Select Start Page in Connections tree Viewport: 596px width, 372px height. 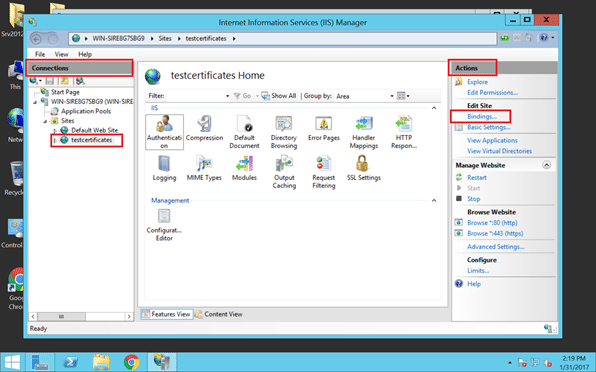pyautogui.click(x=65, y=92)
